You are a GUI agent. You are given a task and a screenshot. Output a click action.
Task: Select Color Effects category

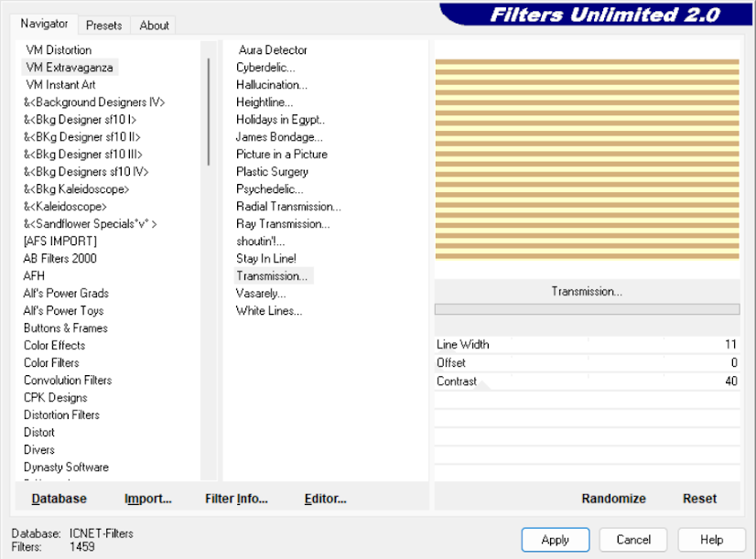(x=55, y=345)
